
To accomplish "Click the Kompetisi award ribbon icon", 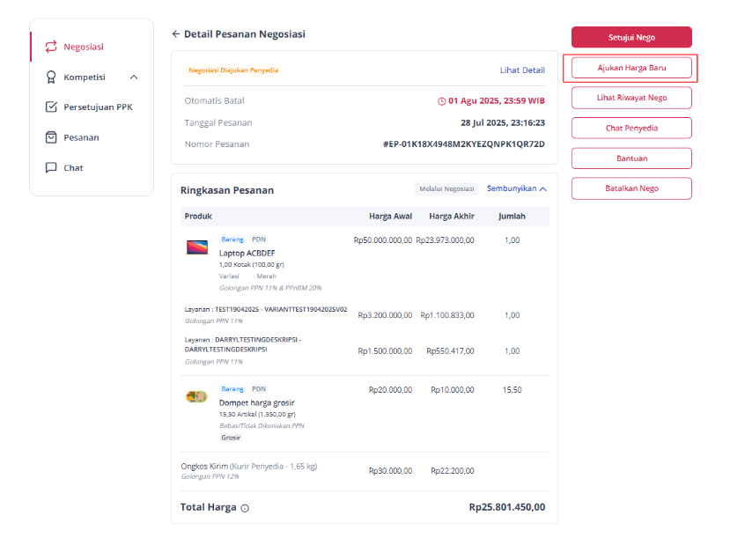I will (x=51, y=77).
